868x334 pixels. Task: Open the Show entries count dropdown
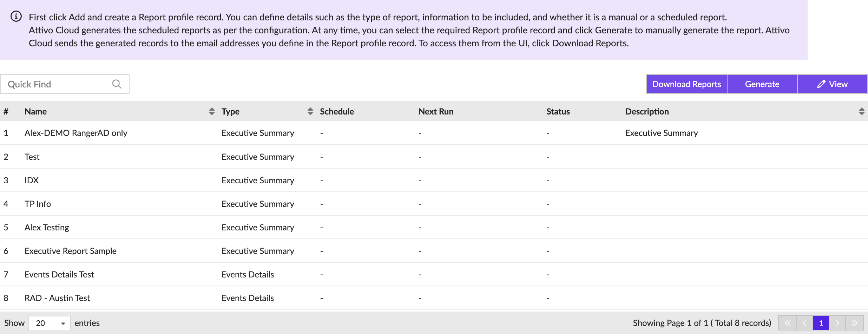click(50, 323)
